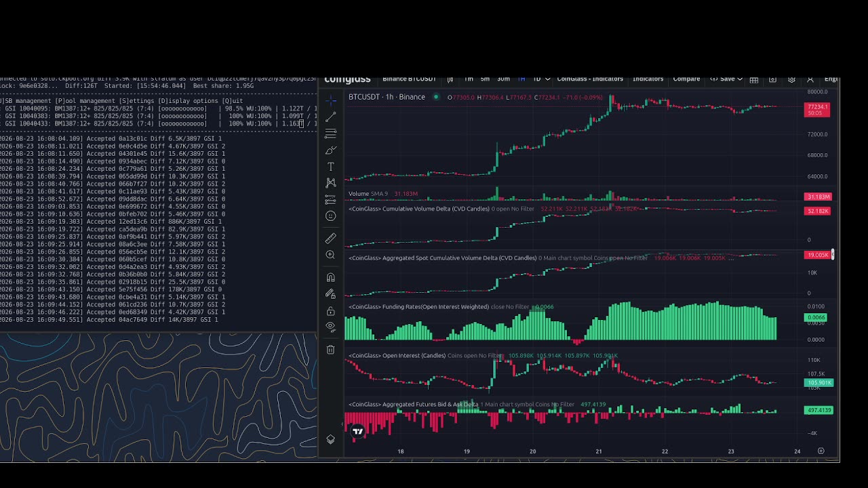Screen dimensions: 868x488
Task: Select the 5m timeframe
Action: click(485, 79)
